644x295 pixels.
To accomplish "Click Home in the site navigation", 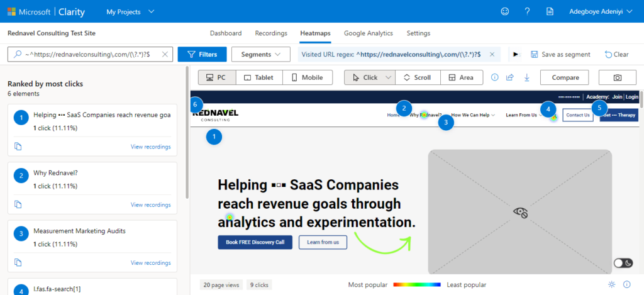I will (x=393, y=115).
